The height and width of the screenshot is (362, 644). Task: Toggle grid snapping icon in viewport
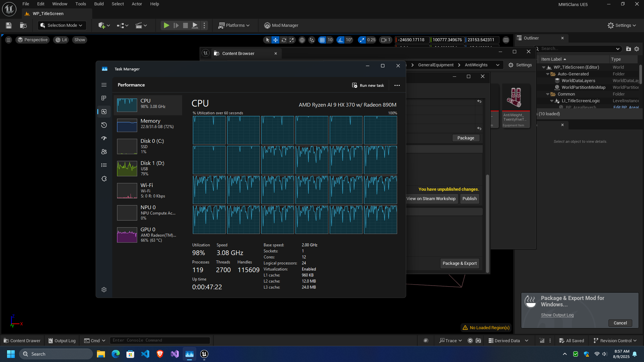[322, 40]
